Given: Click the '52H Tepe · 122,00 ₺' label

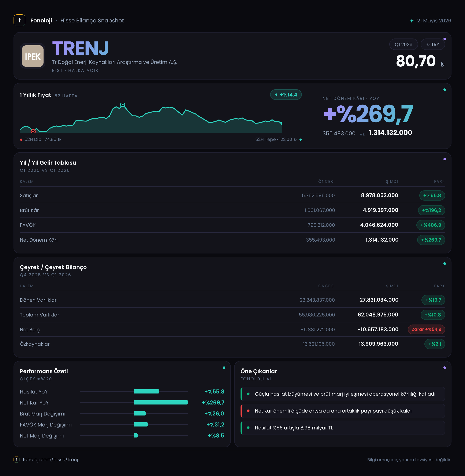Looking at the screenshot, I should click(276, 139).
